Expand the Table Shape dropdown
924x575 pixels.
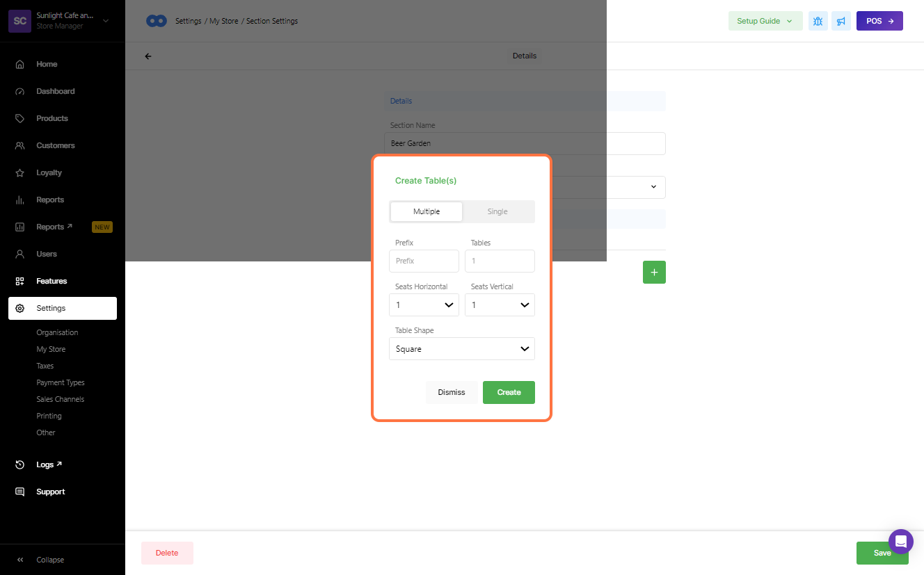461,349
